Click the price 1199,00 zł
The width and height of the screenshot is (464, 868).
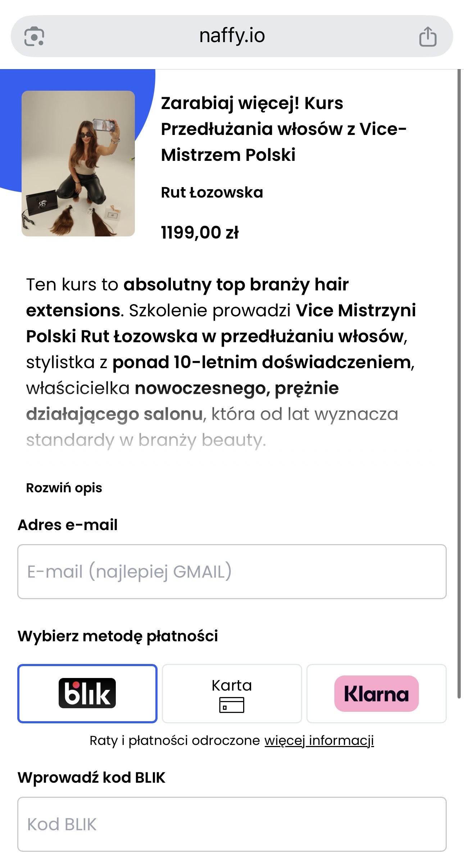pos(200,232)
